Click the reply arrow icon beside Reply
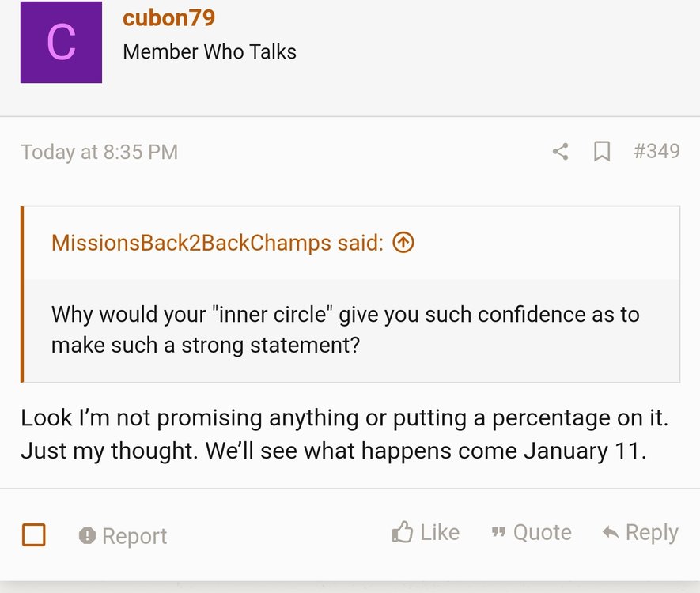Image resolution: width=700 pixels, height=593 pixels. 608,531
